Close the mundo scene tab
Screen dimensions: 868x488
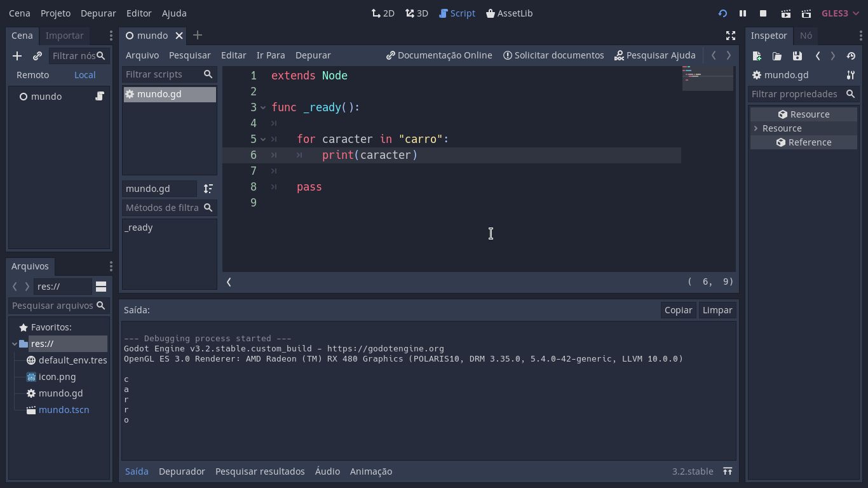[179, 36]
